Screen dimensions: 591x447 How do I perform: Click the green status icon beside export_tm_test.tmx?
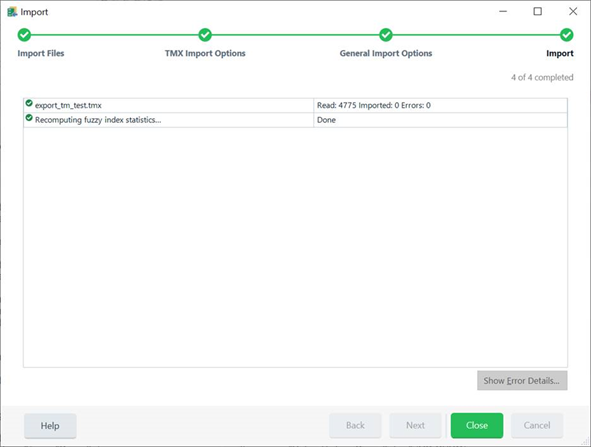click(29, 103)
